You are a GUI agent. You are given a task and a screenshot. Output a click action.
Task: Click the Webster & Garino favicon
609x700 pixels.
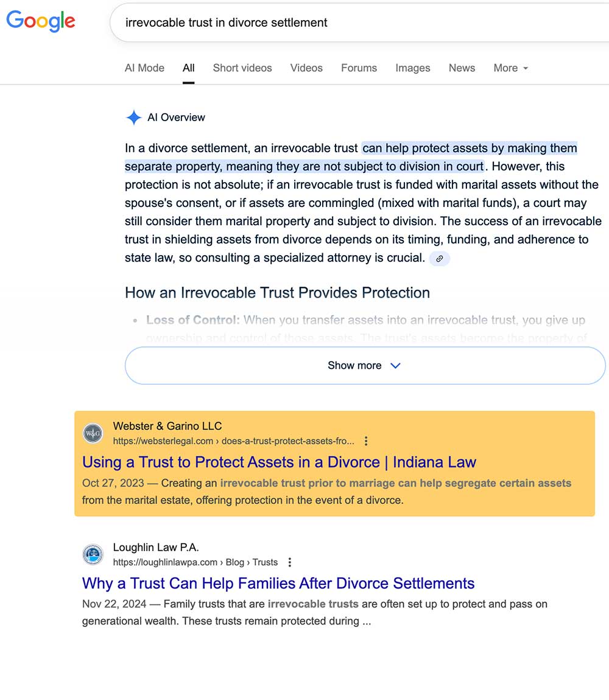click(93, 433)
